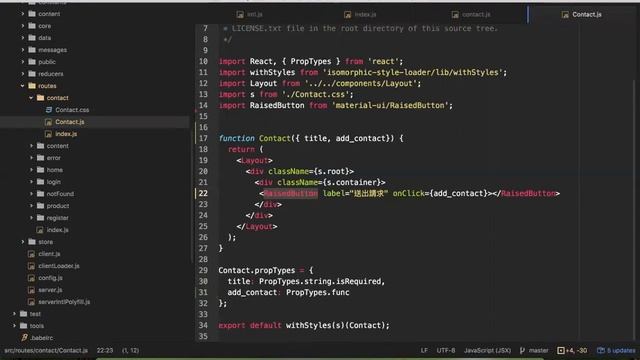The width and height of the screenshot is (640, 360).
Task: Click line number 17 in the gutter
Action: pos(203,138)
